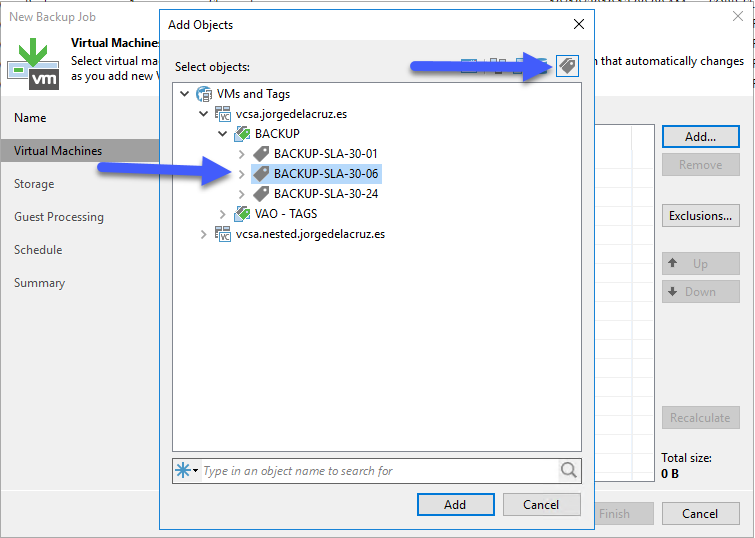Click the Down arrow icon on Down button
Viewport: 755px width, 538px height.
pos(673,291)
